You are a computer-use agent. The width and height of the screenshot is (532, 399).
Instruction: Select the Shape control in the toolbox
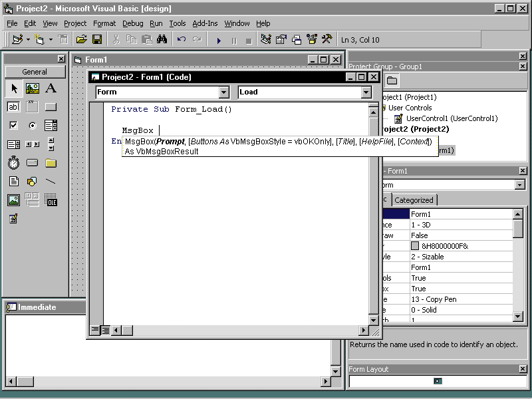click(33, 181)
